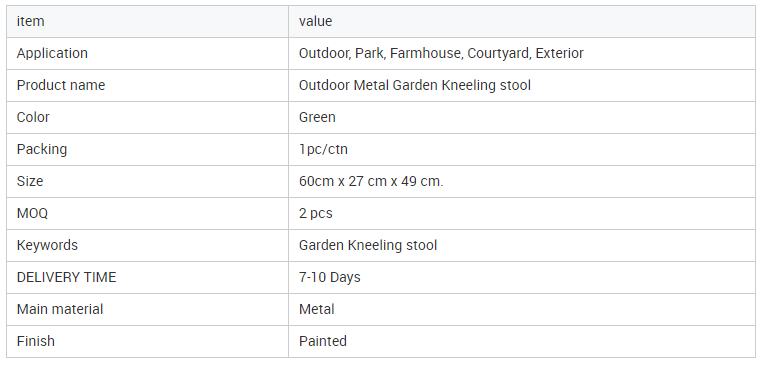The image size is (763, 365).
Task: Select the Packing label cell
Action: [x=147, y=149]
